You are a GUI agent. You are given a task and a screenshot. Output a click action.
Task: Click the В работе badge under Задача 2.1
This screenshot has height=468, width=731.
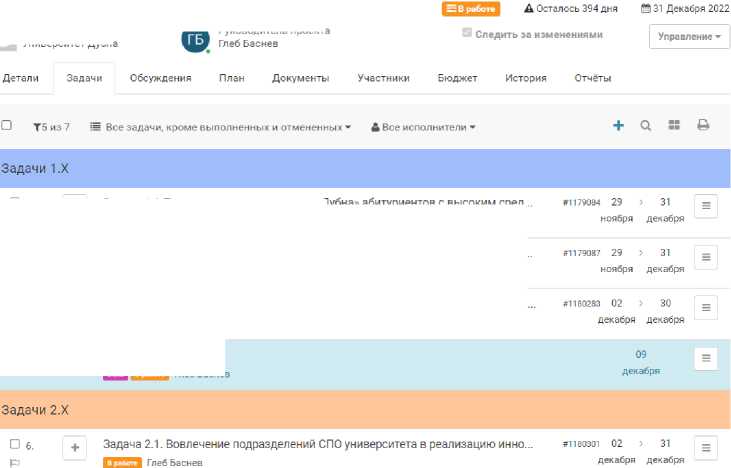click(122, 463)
